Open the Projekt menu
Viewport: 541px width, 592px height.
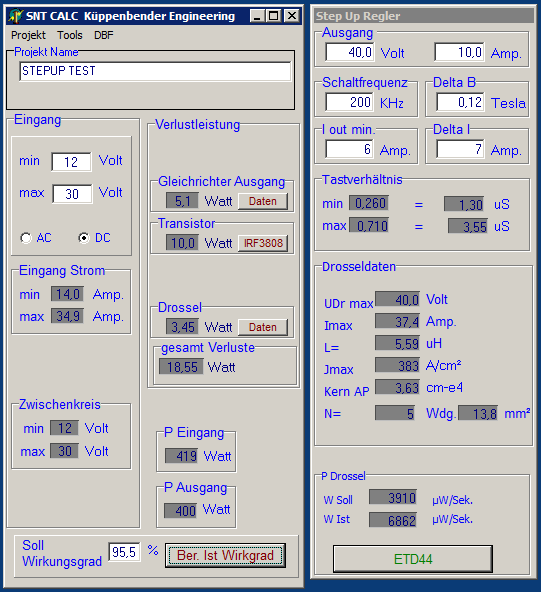28,35
